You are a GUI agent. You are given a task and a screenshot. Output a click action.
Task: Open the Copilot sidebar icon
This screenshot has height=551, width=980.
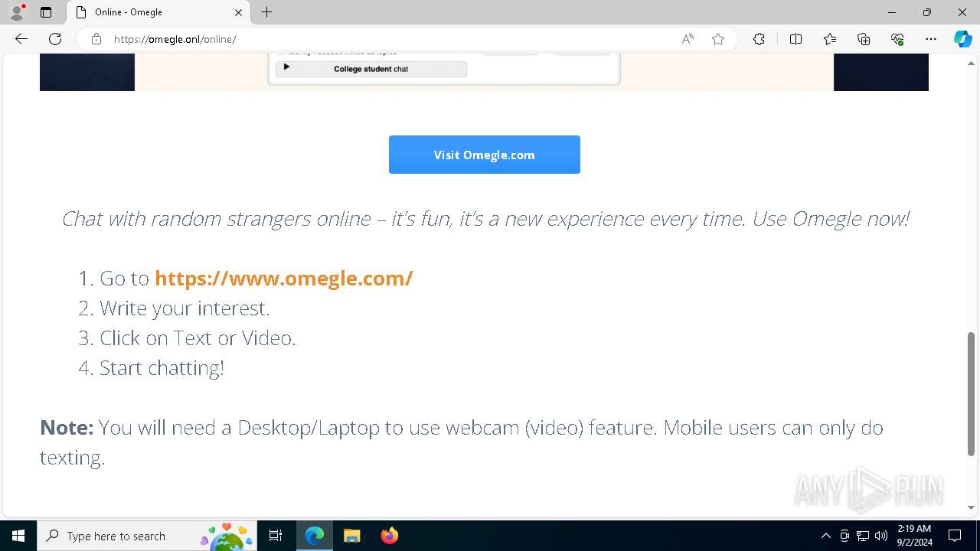pos(962,39)
